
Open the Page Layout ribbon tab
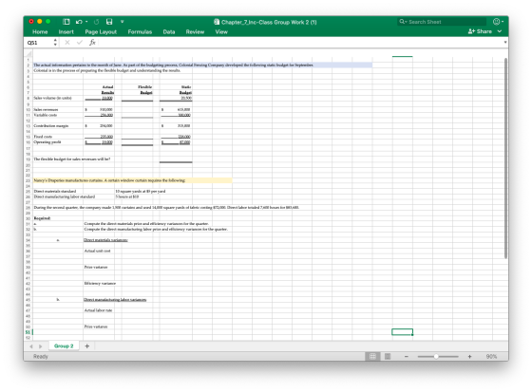101,32
